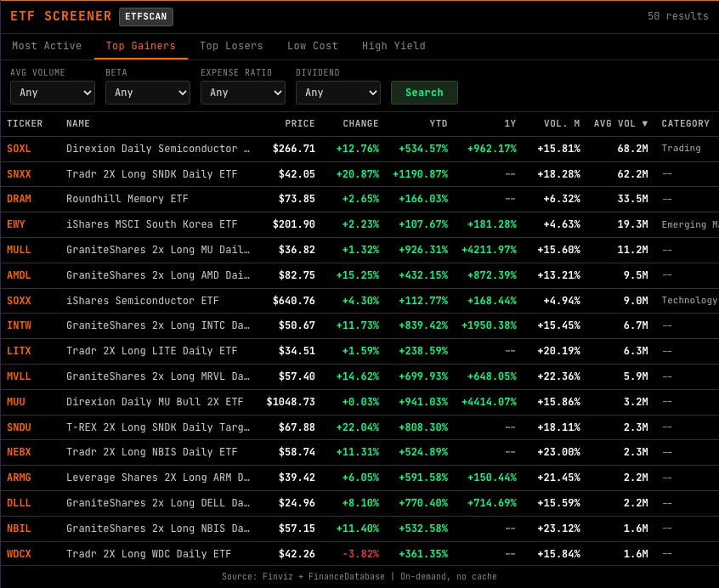The height and width of the screenshot is (588, 719).
Task: Click the $266.71 price cell
Action: [294, 149]
